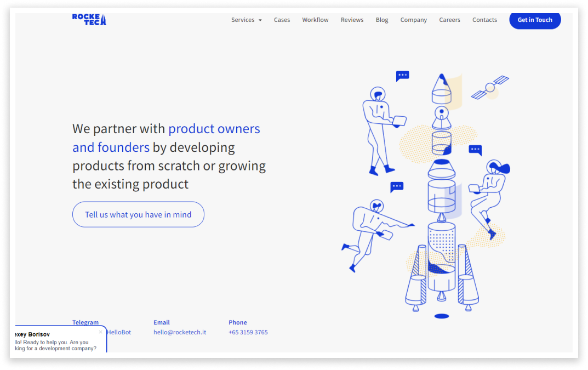Click the Rocketech logo

[x=89, y=19]
